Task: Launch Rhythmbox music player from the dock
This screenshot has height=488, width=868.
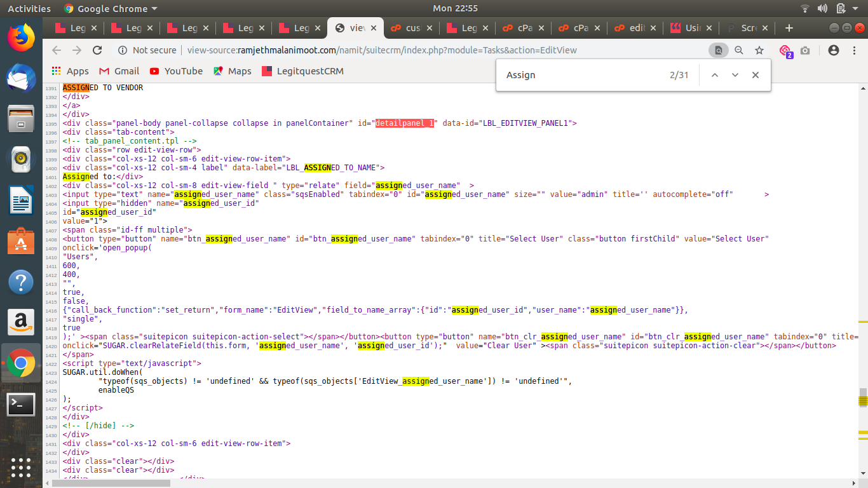Action: coord(21,159)
